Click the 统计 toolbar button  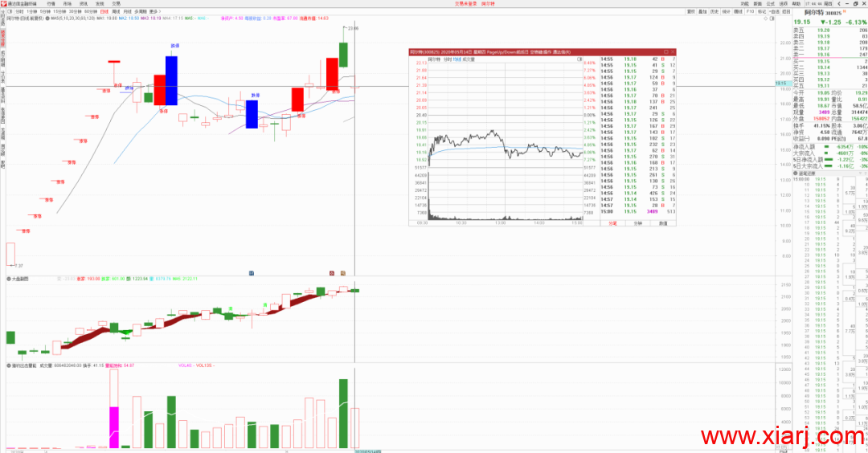tap(727, 11)
